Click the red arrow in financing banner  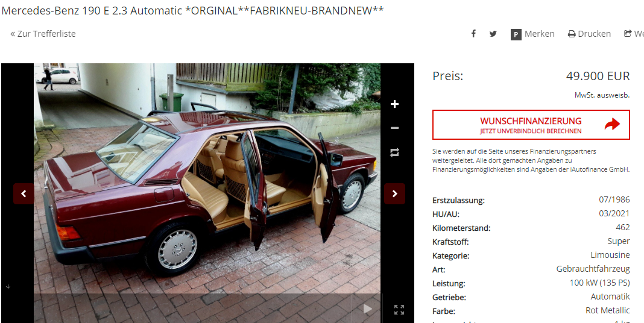point(612,124)
